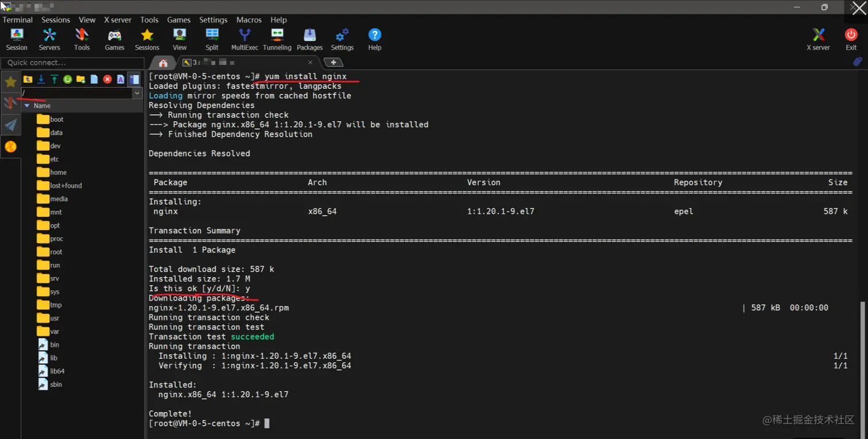Viewport: 868px width, 439px height.
Task: Open the Macros menu
Action: 249,20
